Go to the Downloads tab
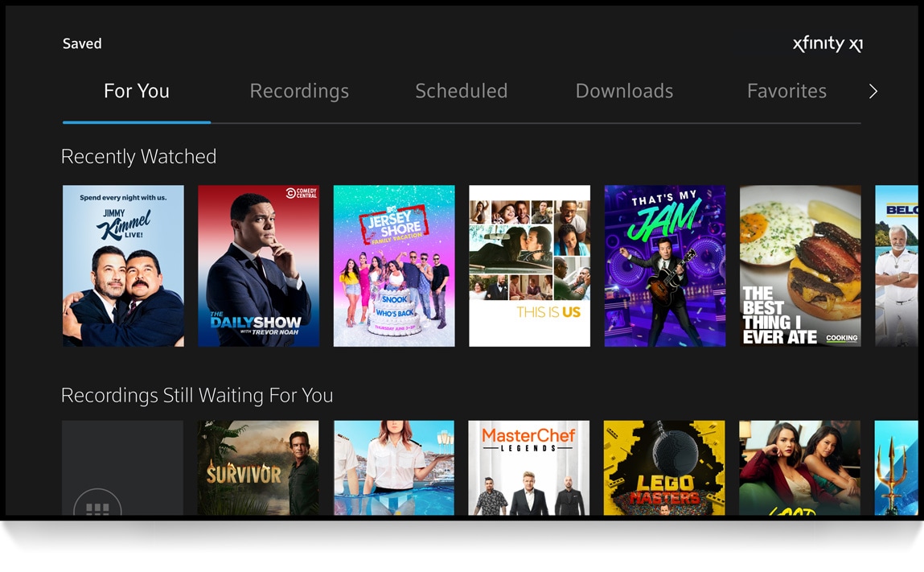This screenshot has width=924, height=572. tap(624, 91)
